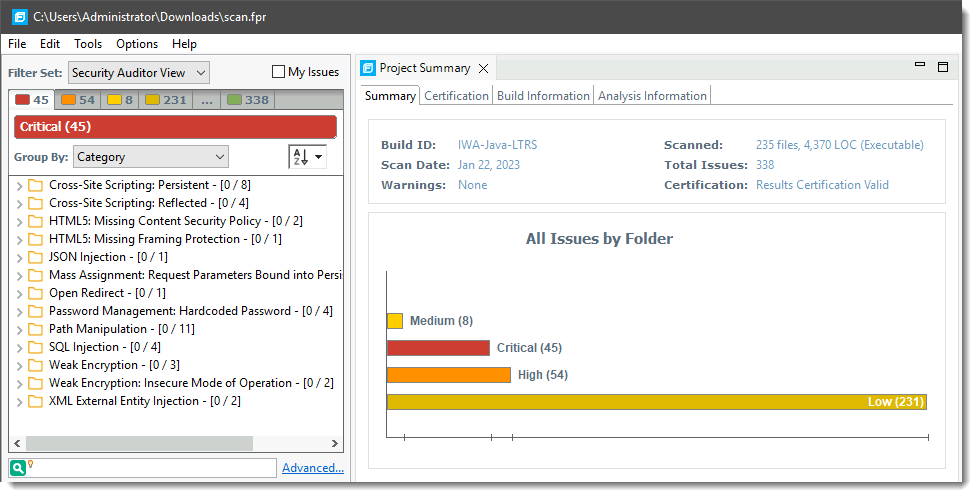The image size is (977, 497).
Task: Click folder icon of XML External Entity Injection
Action: (36, 402)
